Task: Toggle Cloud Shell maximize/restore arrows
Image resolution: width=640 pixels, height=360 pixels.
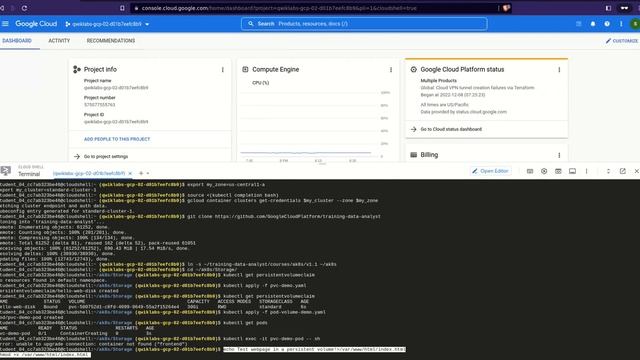Action: (608, 171)
